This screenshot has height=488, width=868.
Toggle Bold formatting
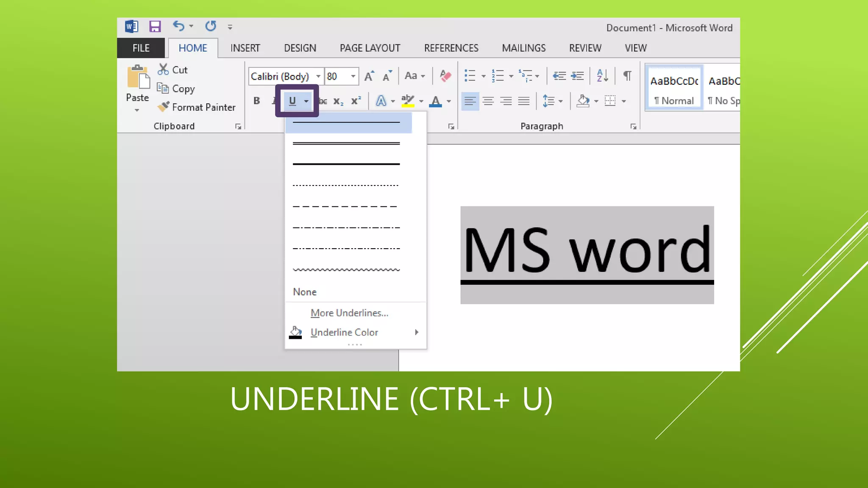coord(256,101)
